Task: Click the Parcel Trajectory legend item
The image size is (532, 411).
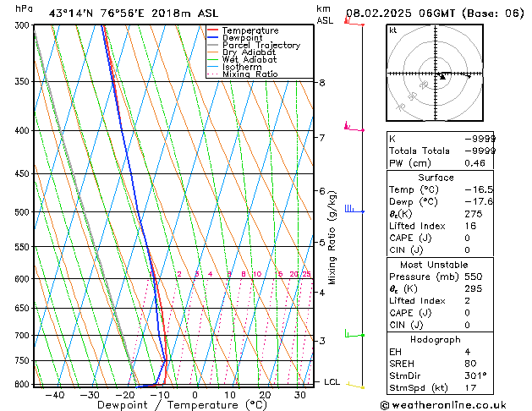Action: point(262,46)
